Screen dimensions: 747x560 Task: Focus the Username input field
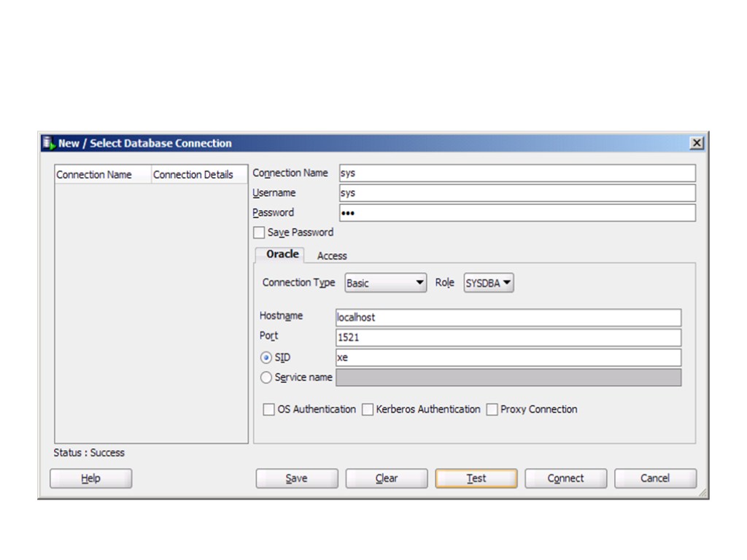[517, 193]
